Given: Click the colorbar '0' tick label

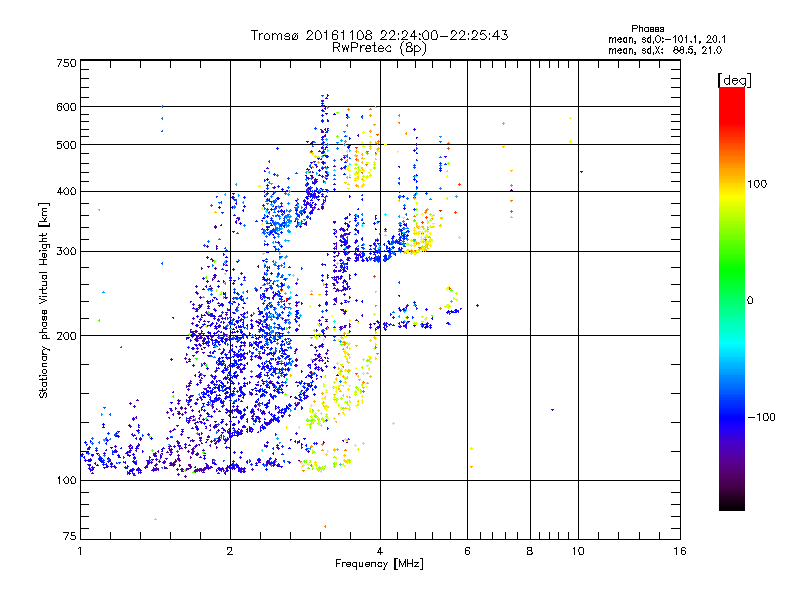Looking at the screenshot, I should 750,301.
